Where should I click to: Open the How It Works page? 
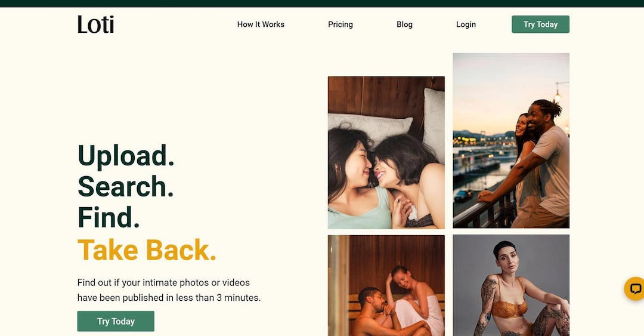tap(261, 24)
